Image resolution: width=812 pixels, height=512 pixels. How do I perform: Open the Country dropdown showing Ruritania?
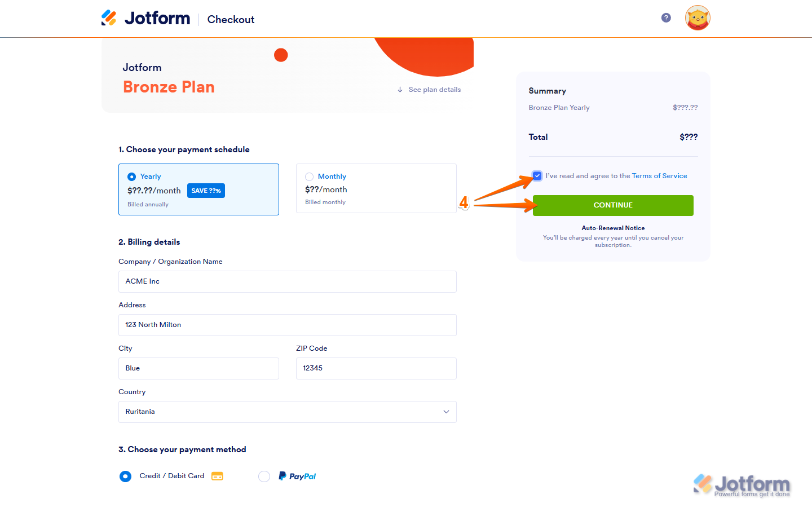(x=287, y=412)
